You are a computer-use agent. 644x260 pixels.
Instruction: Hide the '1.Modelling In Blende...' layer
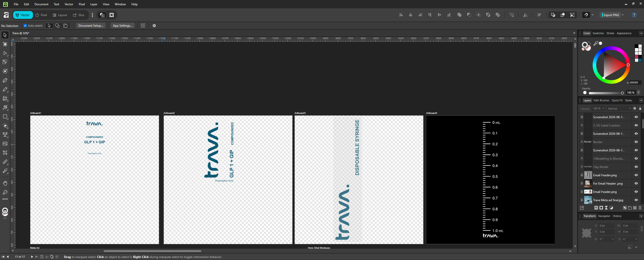click(x=636, y=159)
